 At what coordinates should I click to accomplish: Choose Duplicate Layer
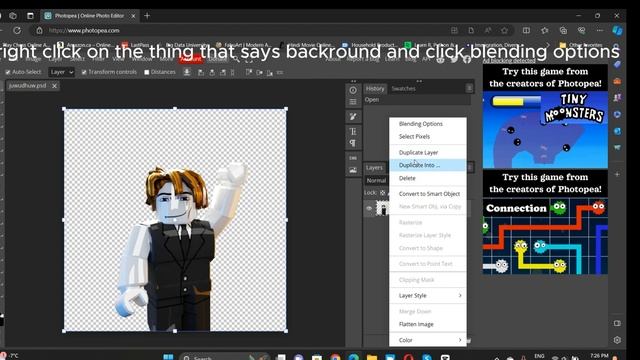428,152
